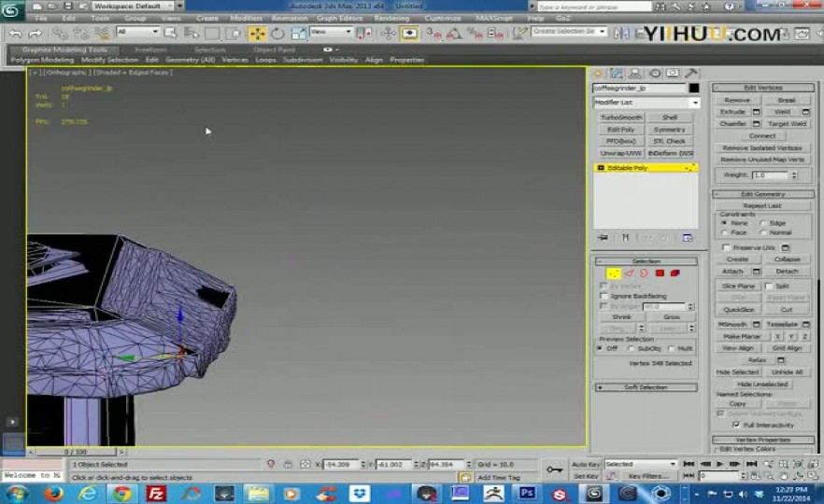Click Show End Result toggle icon
This screenshot has height=504, width=824.
pos(625,238)
